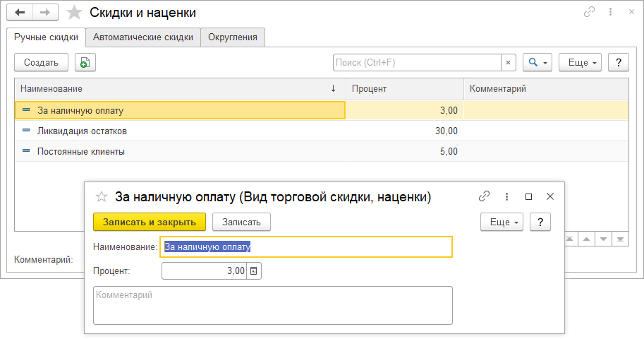Clear the search field with X
Image resolution: width=644 pixels, height=339 pixels.
coord(509,63)
